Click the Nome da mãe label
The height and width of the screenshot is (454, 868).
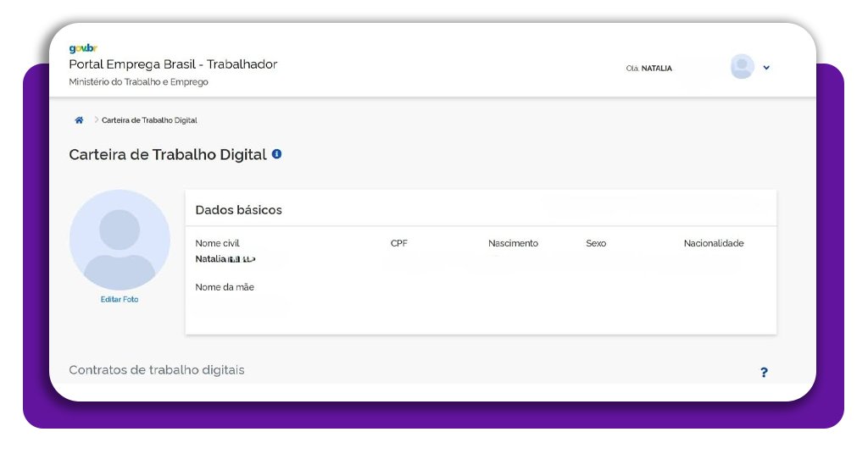click(225, 287)
